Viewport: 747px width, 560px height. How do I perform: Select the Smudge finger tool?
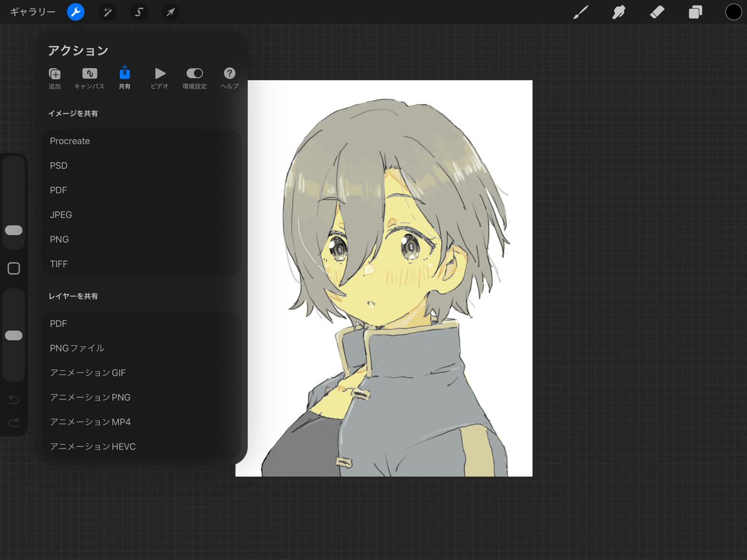pos(619,12)
